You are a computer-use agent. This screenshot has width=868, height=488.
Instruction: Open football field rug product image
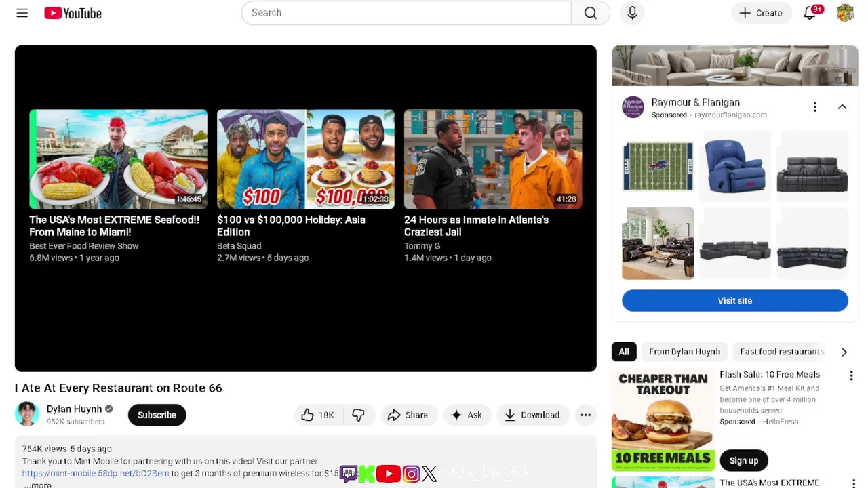coord(658,166)
